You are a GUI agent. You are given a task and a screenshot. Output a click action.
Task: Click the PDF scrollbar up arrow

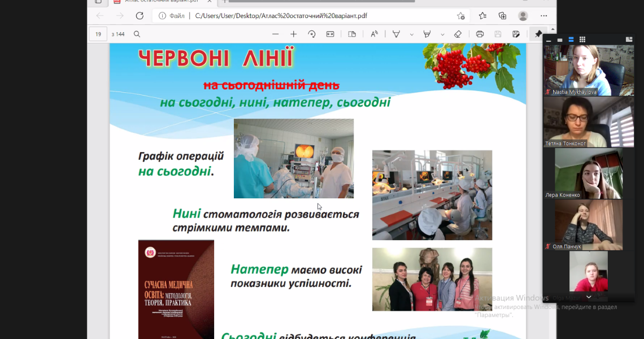click(553, 29)
